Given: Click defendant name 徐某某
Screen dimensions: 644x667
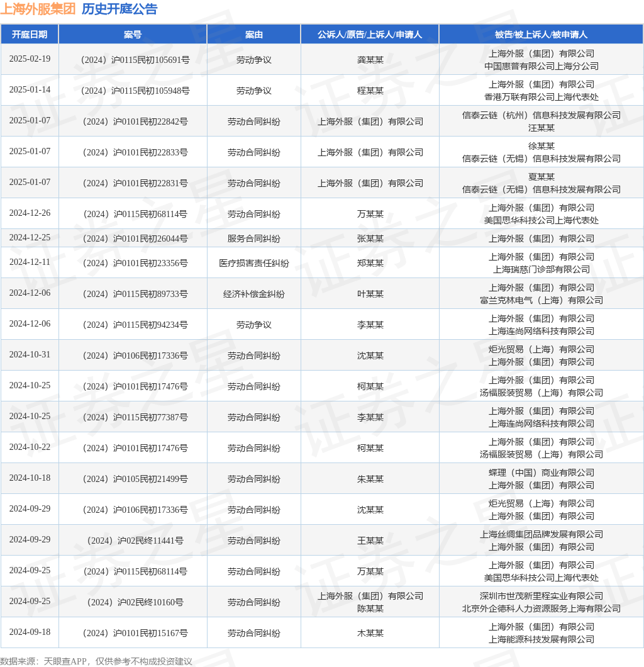Looking at the screenshot, I should tap(541, 146).
